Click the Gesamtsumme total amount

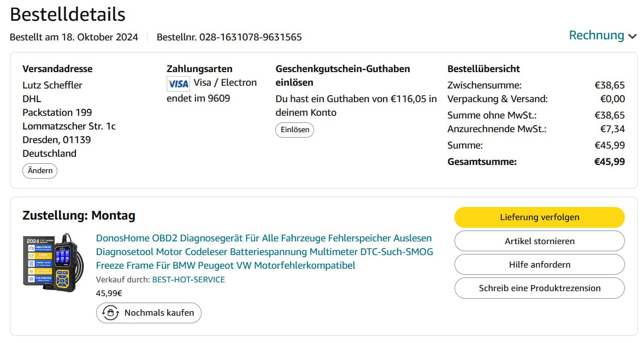(x=610, y=162)
